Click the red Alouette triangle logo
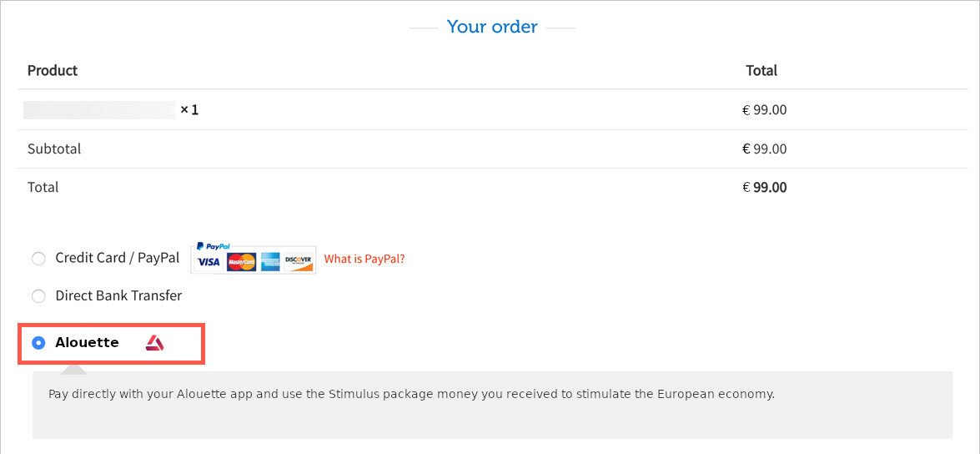The width and height of the screenshot is (980, 459). coord(154,343)
